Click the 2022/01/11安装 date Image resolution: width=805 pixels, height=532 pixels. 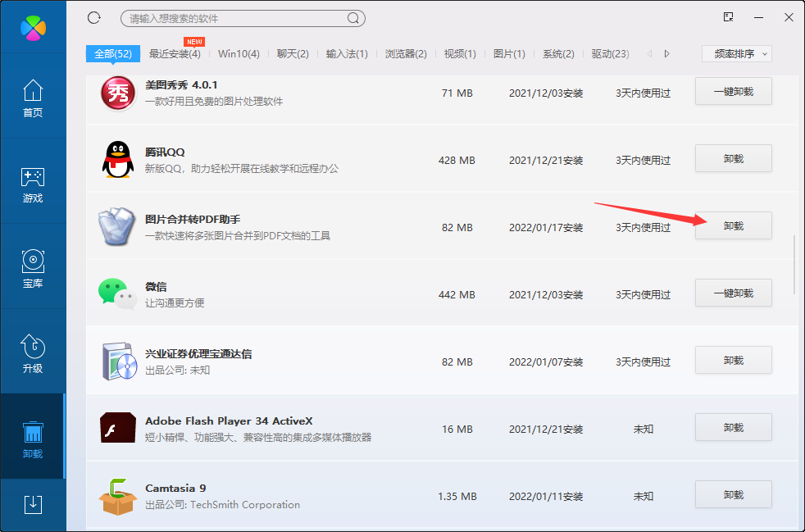pos(546,497)
